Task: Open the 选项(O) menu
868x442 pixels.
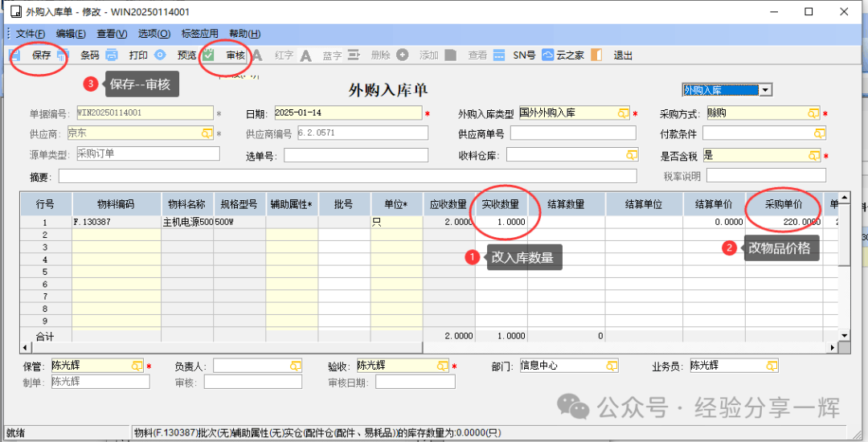Action: coord(154,34)
